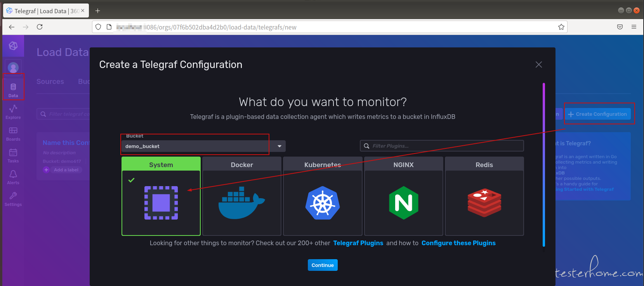Select the Kubernetes plugin card
The height and width of the screenshot is (286, 644).
click(323, 196)
